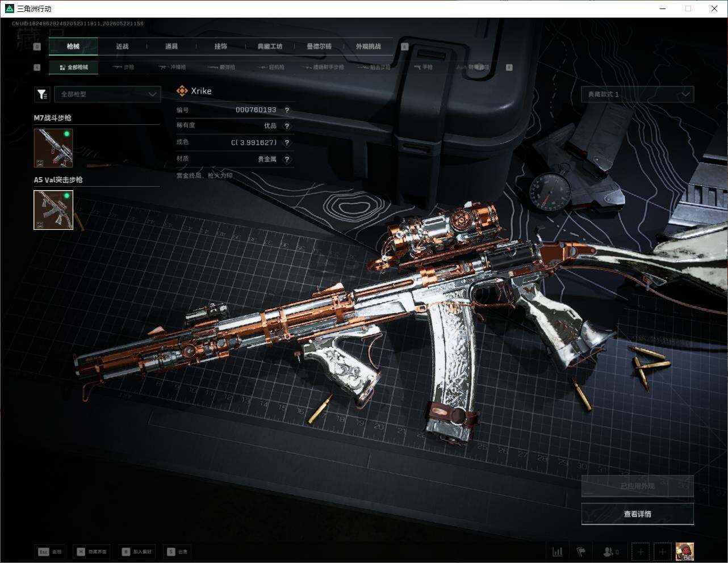Click the D next-category key icon
This screenshot has height=563, width=728.
(x=509, y=67)
